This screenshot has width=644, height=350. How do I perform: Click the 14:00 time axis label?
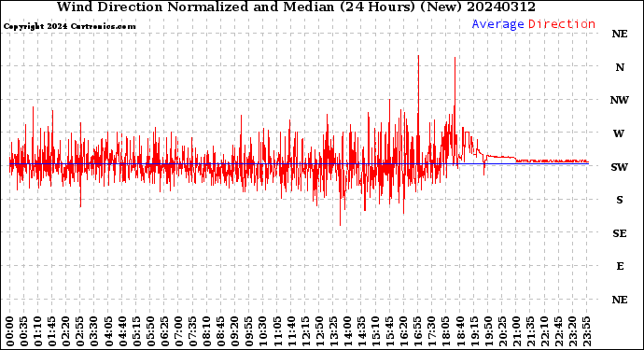click(347, 331)
